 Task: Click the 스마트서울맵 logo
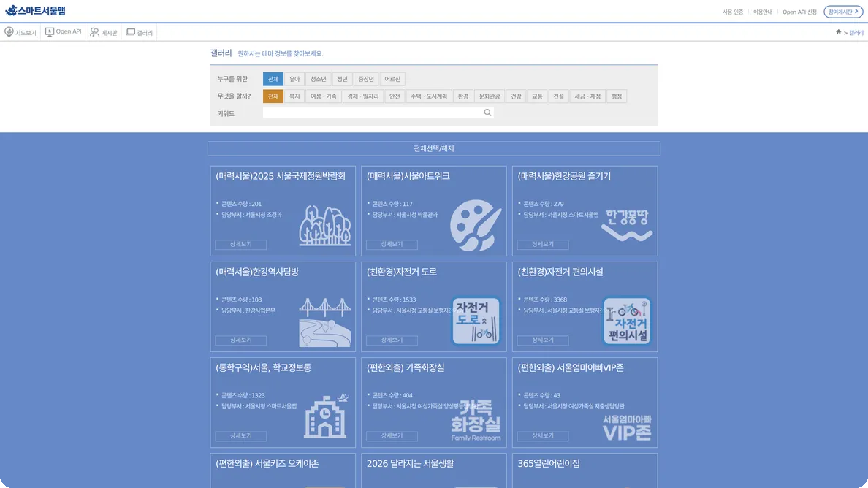click(x=35, y=10)
